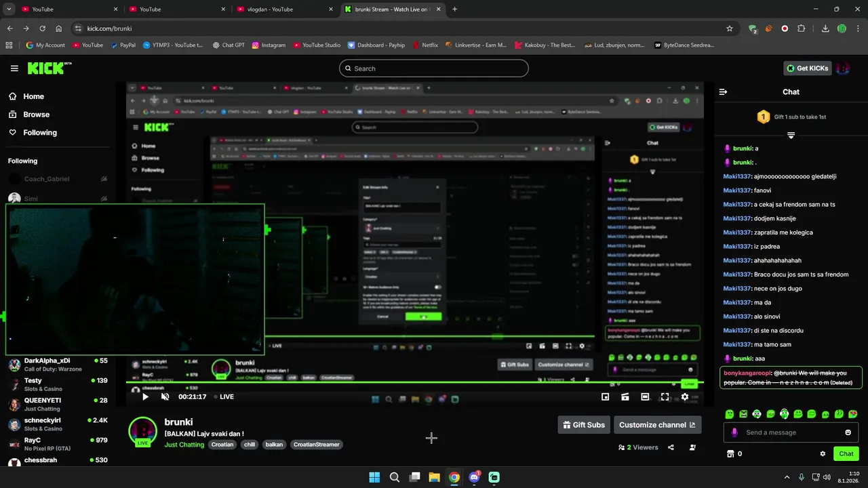The width and height of the screenshot is (868, 488).
Task: Click the purple microphone icon in the chat input
Action: pos(734,432)
